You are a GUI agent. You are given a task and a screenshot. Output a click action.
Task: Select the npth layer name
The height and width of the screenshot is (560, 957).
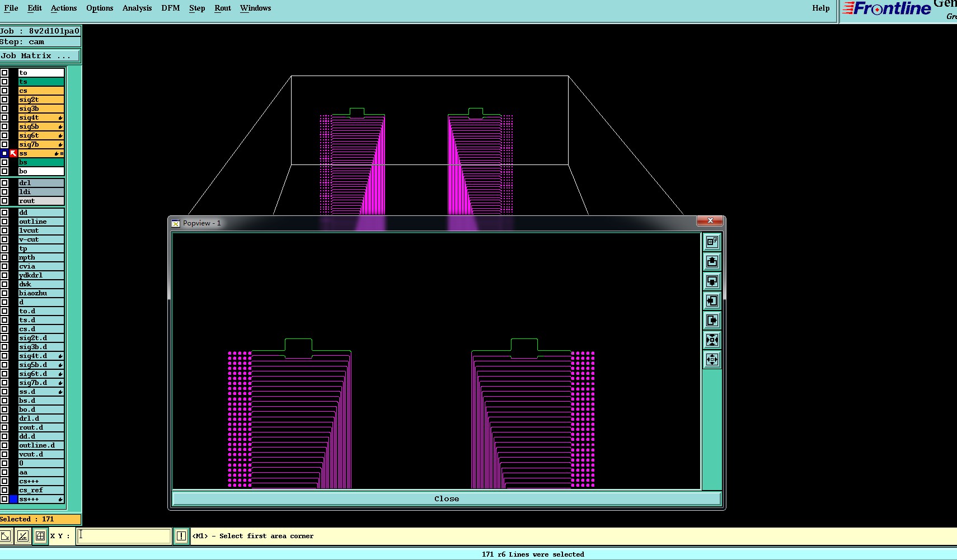click(x=41, y=257)
